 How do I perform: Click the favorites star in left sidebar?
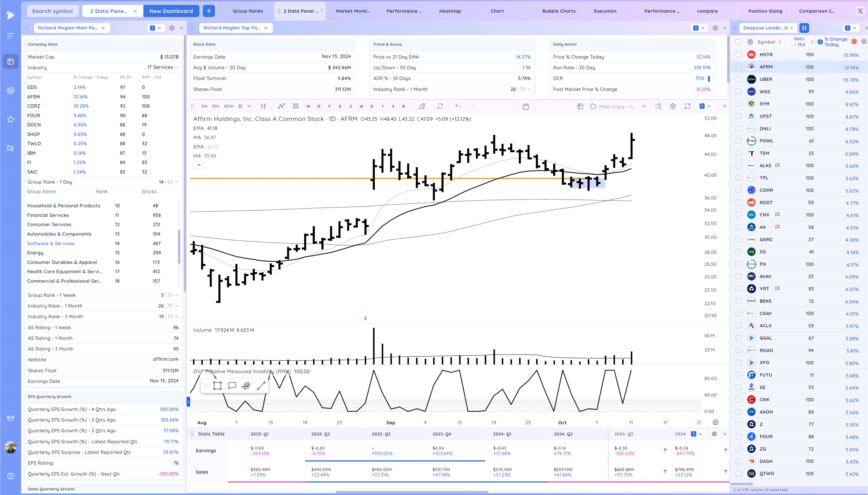[11, 119]
